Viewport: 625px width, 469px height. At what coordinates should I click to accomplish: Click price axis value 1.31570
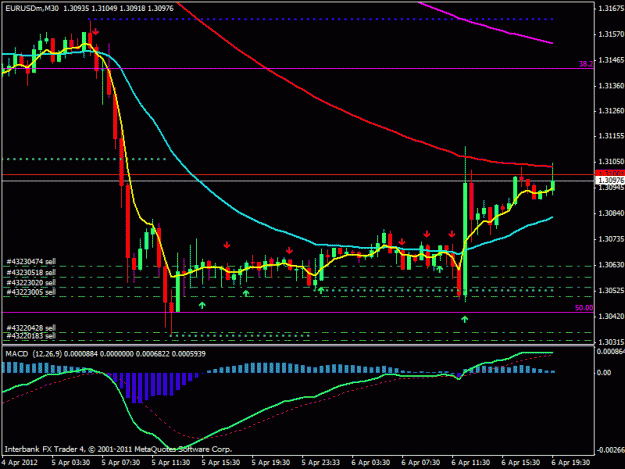(x=611, y=34)
